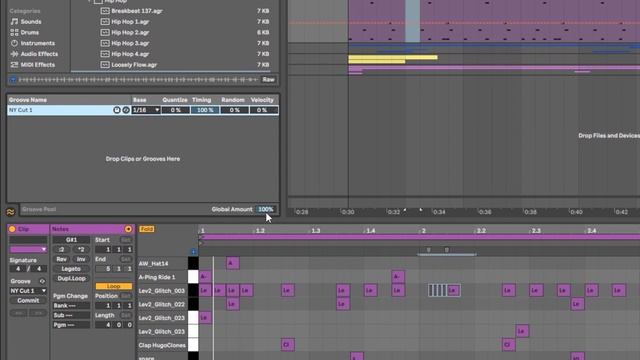
Task: Click the Quantize 0 % amount slider
Action: (175, 110)
